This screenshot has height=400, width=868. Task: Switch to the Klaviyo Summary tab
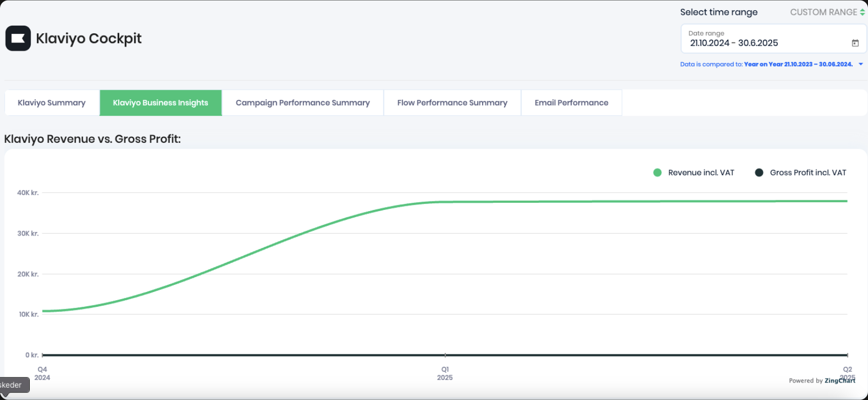tap(52, 102)
